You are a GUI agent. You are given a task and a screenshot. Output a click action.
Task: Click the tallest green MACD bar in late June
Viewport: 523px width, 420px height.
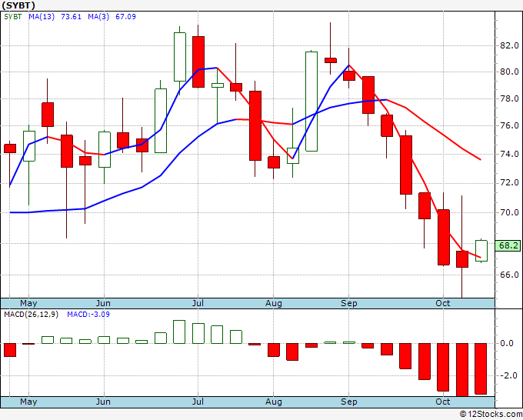tap(179, 332)
